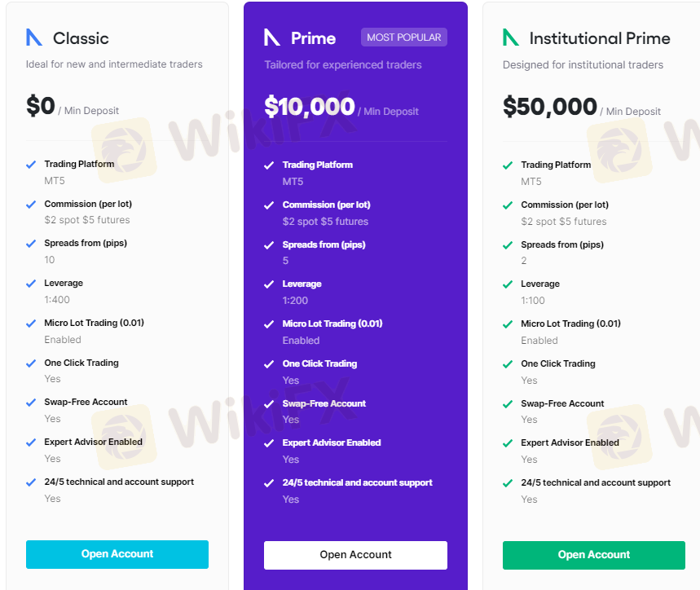
Task: Click checkmark beside Prime Leverage feature
Action: (x=269, y=284)
